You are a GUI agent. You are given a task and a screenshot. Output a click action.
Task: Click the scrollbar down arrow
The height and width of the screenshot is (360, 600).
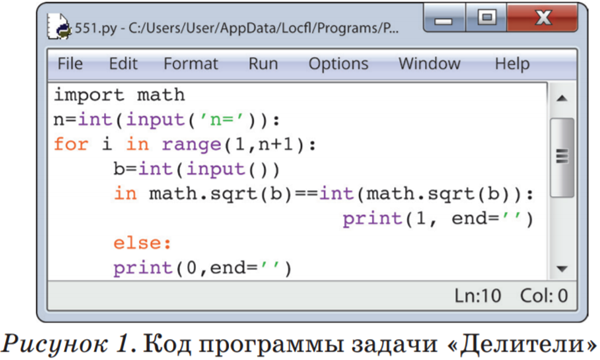pyautogui.click(x=562, y=269)
